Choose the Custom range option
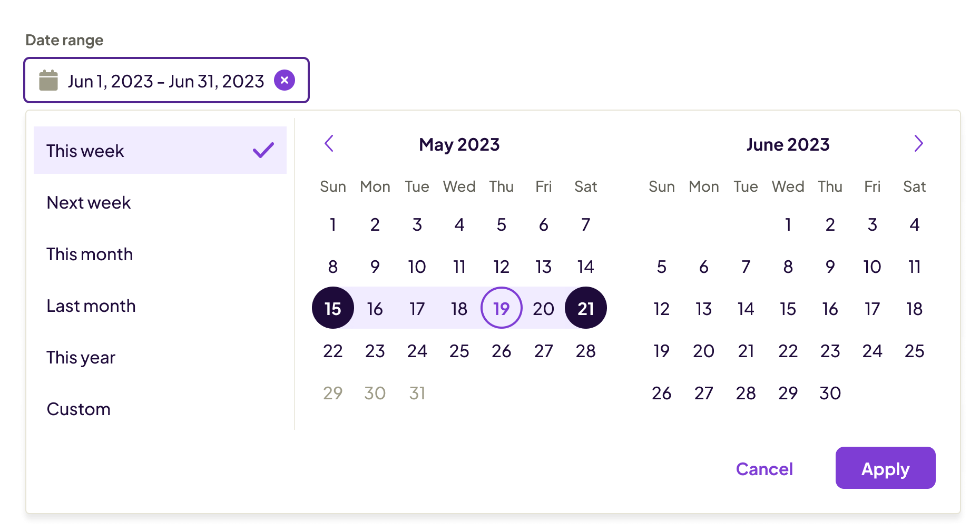 79,409
